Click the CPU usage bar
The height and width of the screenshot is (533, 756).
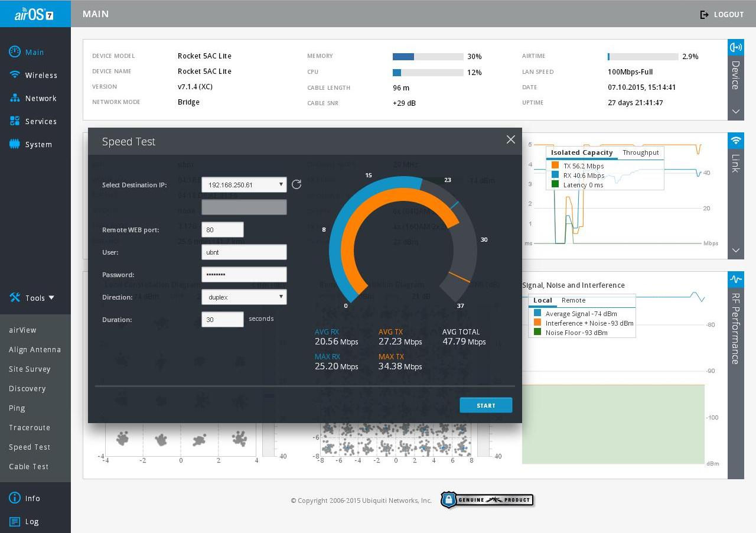428,72
